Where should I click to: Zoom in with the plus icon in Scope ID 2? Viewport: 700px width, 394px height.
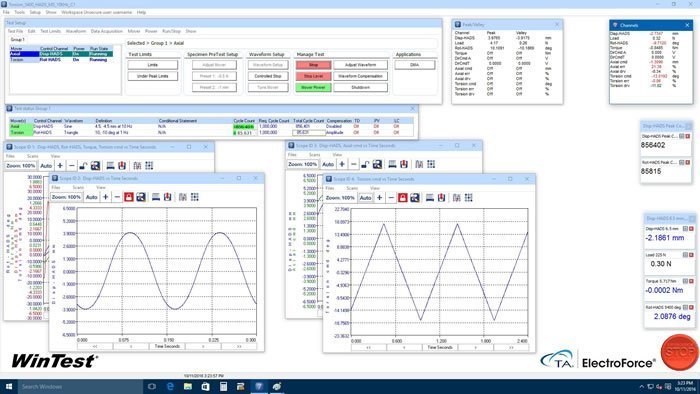point(105,197)
